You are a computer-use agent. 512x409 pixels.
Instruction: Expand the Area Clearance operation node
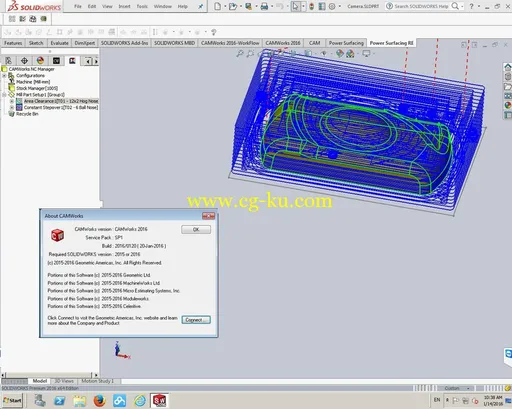point(12,101)
